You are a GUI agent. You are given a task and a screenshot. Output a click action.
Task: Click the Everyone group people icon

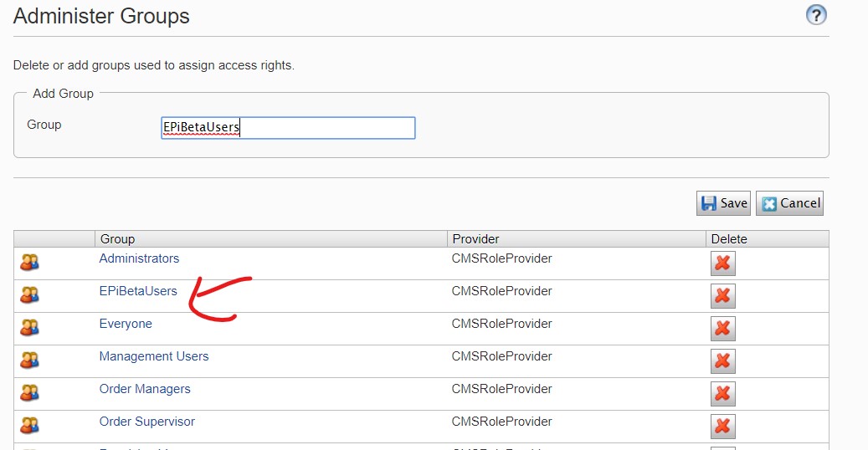29,327
